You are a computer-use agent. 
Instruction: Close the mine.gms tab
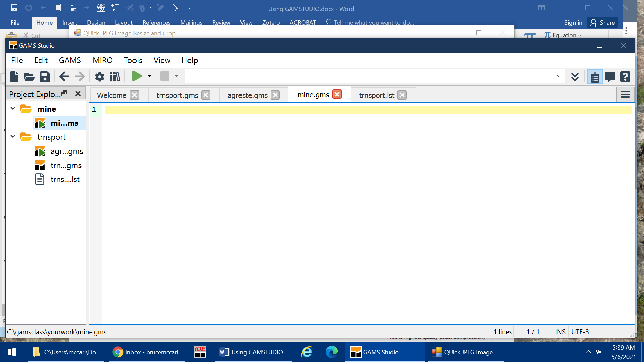tap(337, 95)
